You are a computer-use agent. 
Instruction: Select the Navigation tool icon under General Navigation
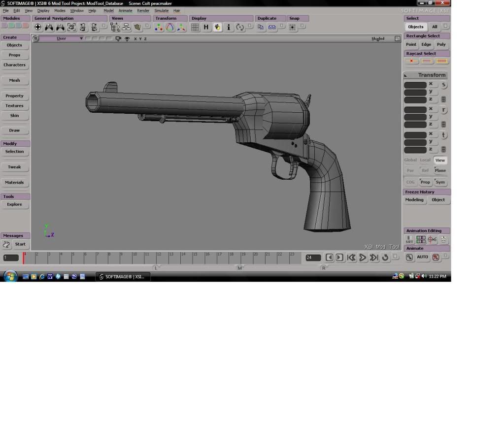tap(38, 27)
